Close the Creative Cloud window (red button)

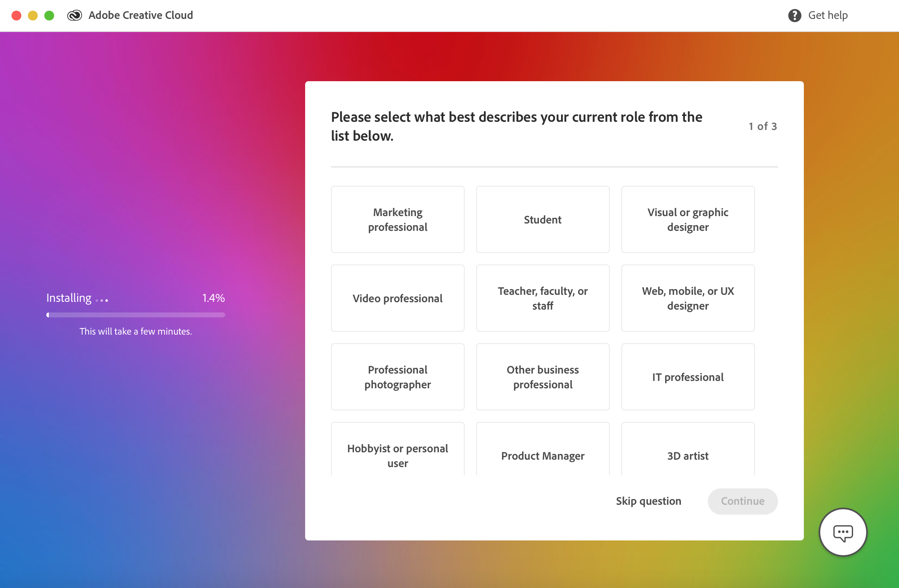point(16,16)
